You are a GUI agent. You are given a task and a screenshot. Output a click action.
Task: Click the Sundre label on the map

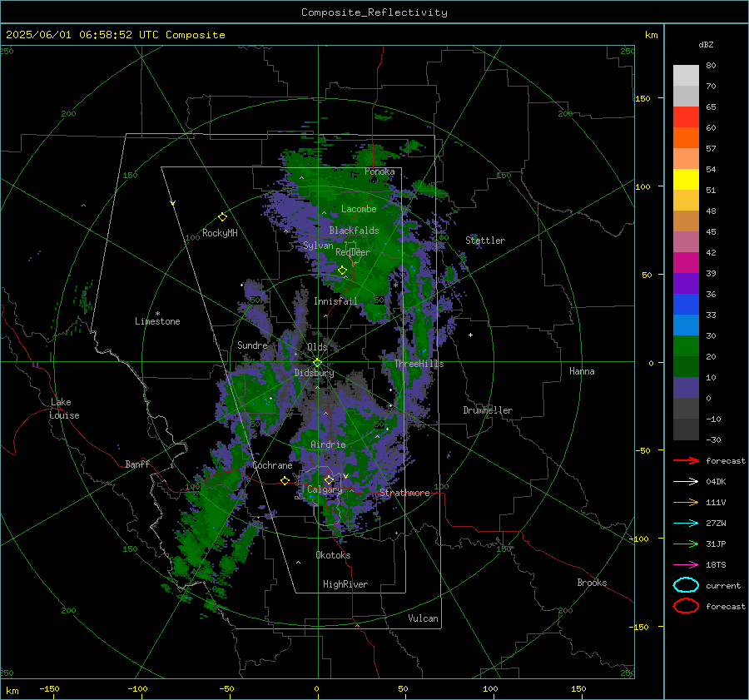252,345
